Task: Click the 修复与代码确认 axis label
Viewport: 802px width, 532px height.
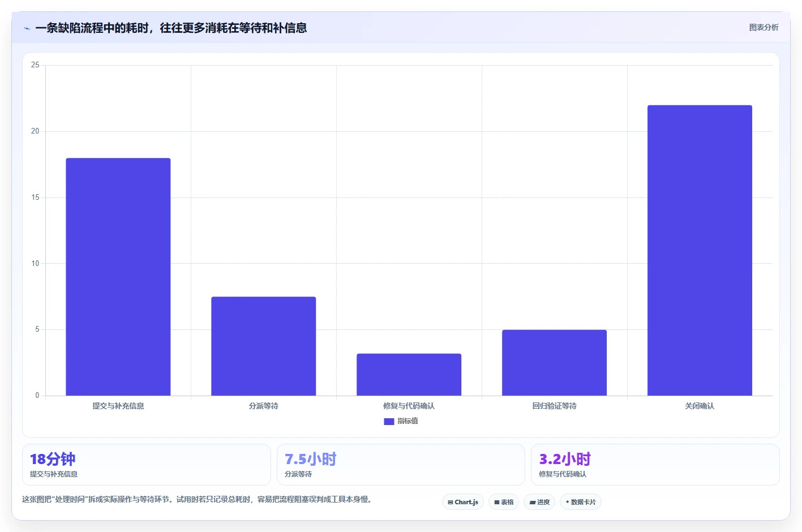Action: [409, 406]
